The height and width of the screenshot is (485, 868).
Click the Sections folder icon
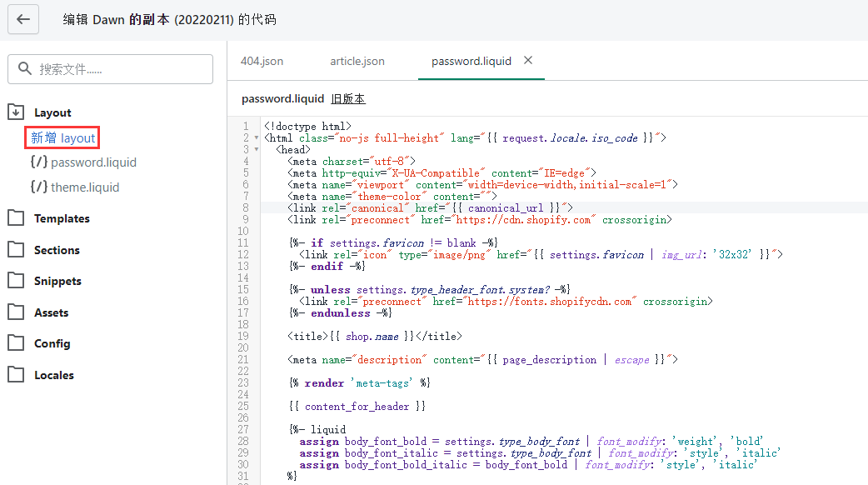[16, 250]
